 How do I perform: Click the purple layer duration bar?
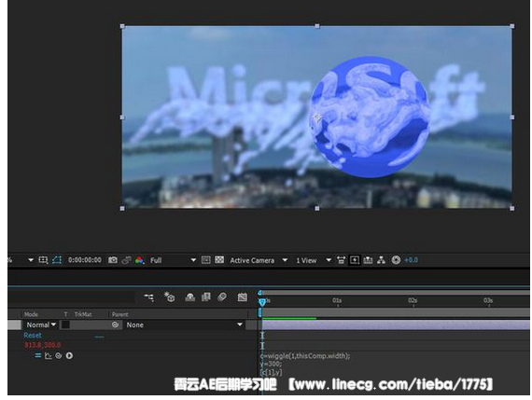pos(396,324)
